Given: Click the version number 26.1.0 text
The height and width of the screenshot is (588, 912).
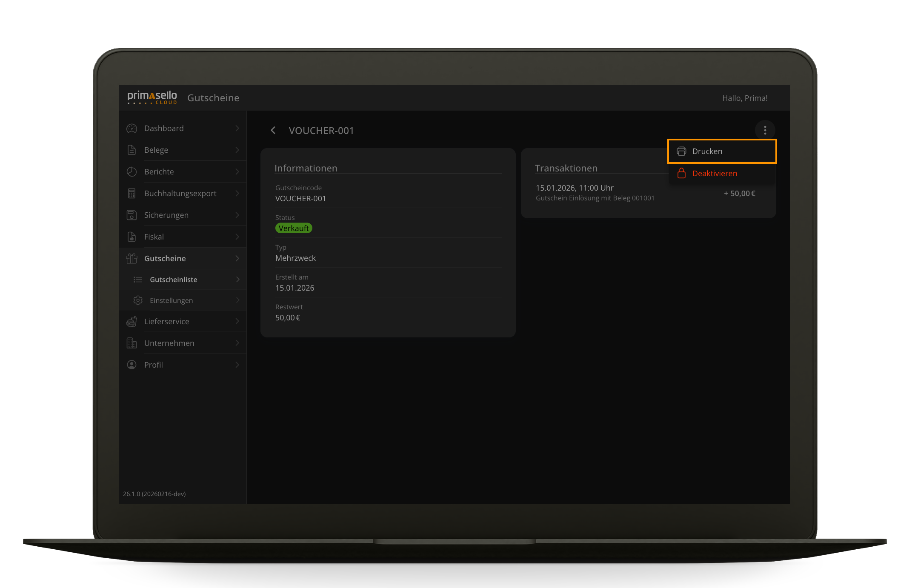Looking at the screenshot, I should (x=154, y=494).
